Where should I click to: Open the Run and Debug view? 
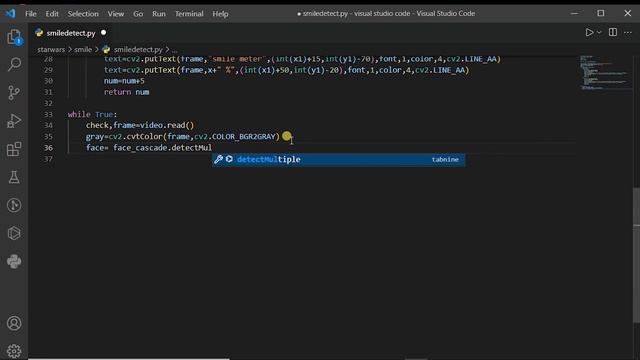pyautogui.click(x=14, y=121)
